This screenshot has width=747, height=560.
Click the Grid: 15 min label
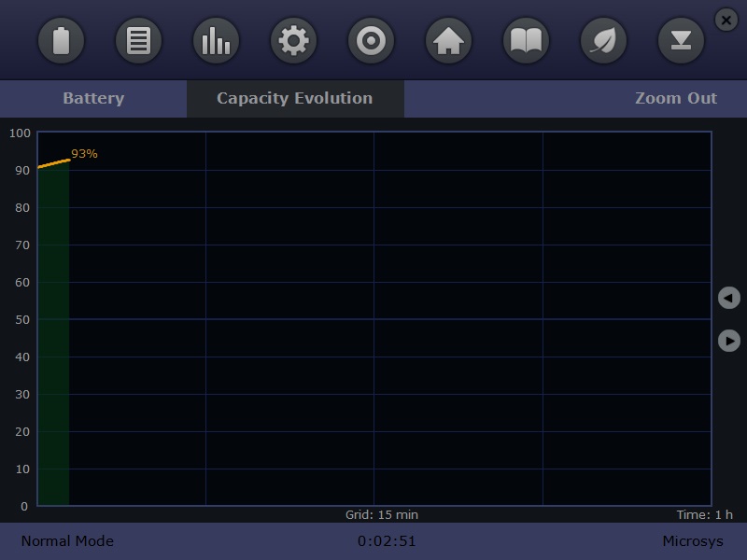point(387,514)
